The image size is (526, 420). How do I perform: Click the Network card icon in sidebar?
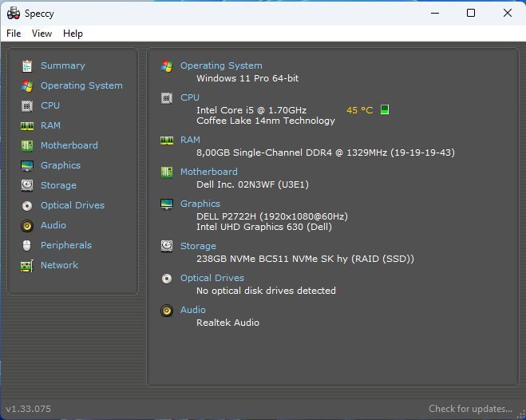coord(27,266)
